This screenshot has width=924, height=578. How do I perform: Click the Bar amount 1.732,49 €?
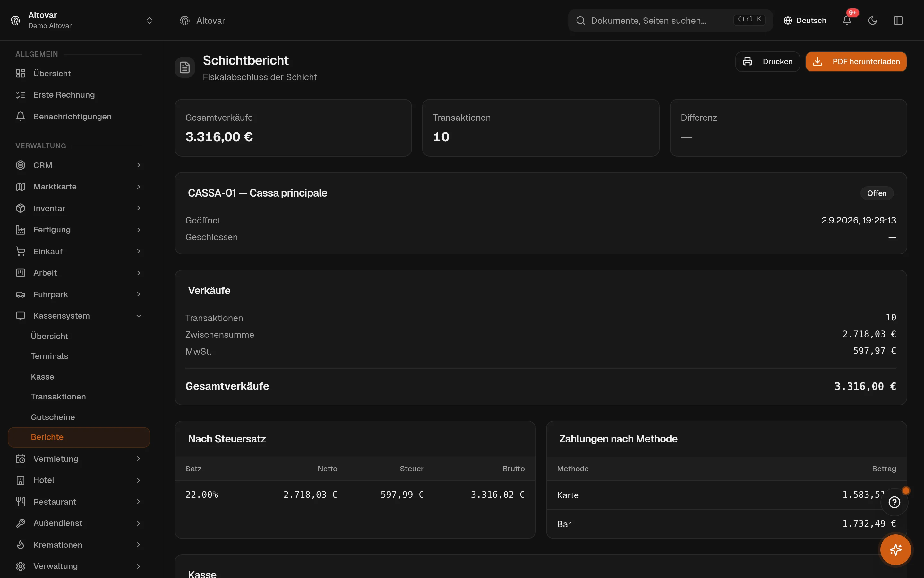[869, 523]
